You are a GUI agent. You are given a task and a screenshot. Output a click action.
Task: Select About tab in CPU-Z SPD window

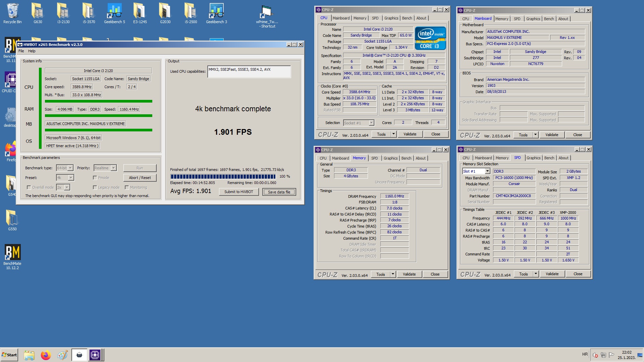click(x=563, y=158)
